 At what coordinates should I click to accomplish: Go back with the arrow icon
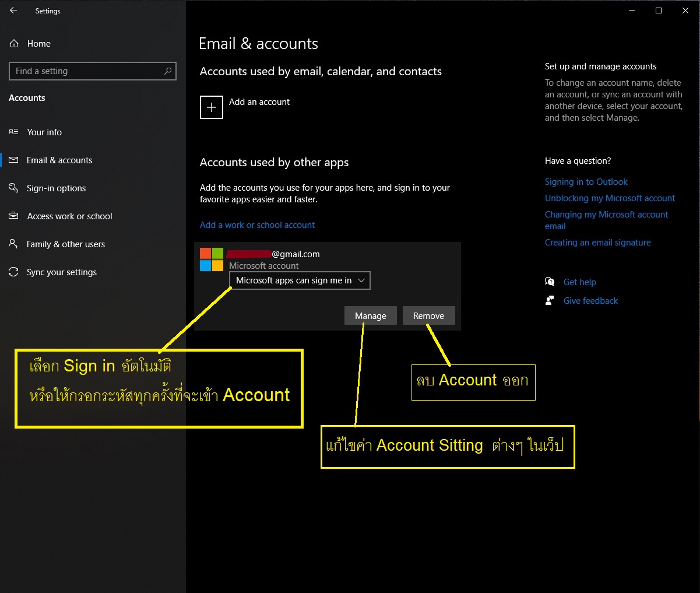13,10
